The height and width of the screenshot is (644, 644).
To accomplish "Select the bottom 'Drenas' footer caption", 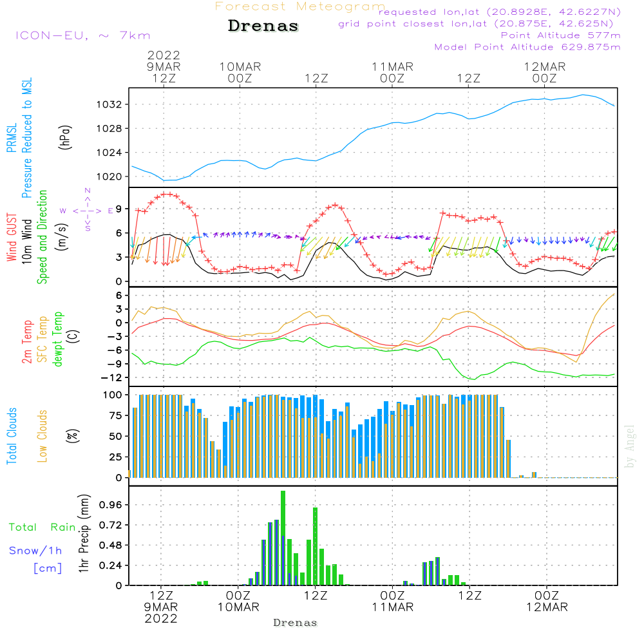I will [296, 623].
